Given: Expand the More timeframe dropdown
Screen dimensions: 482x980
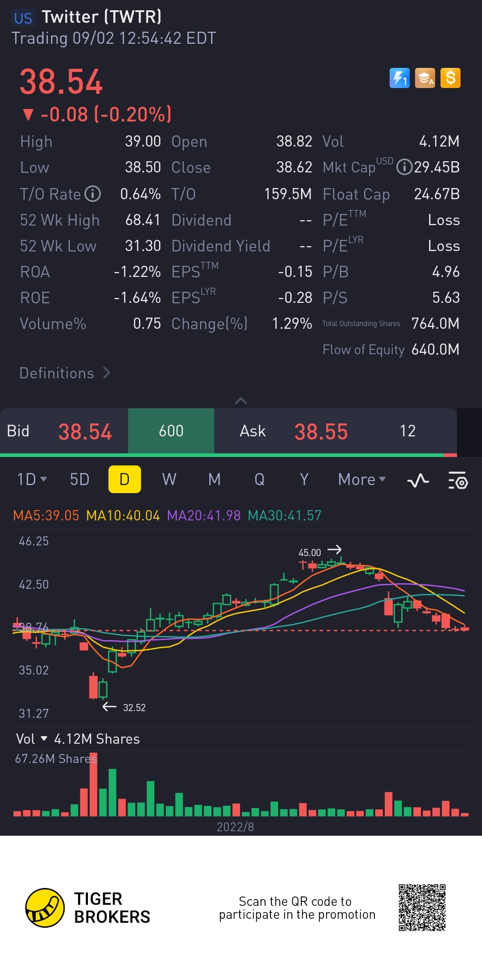Looking at the screenshot, I should 362,479.
